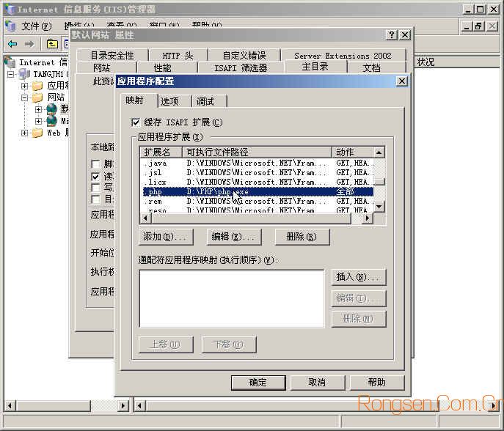Open the 主目录 tab
Image resolution: width=504 pixels, height=431 pixels.
(x=315, y=66)
